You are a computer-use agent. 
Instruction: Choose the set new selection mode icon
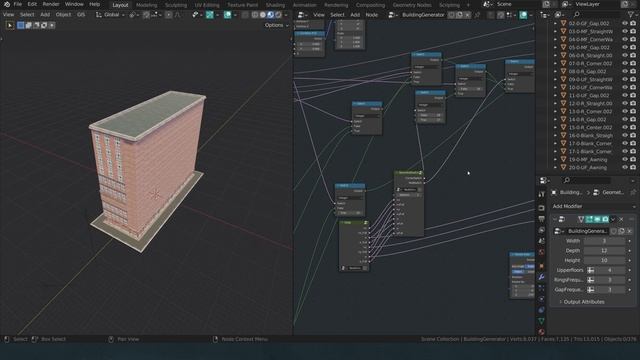21,25
